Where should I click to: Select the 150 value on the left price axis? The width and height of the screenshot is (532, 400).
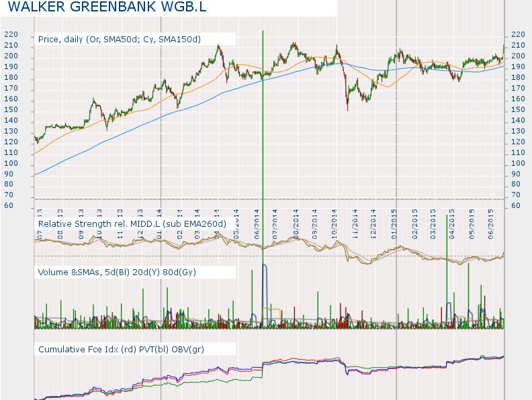tap(11, 110)
